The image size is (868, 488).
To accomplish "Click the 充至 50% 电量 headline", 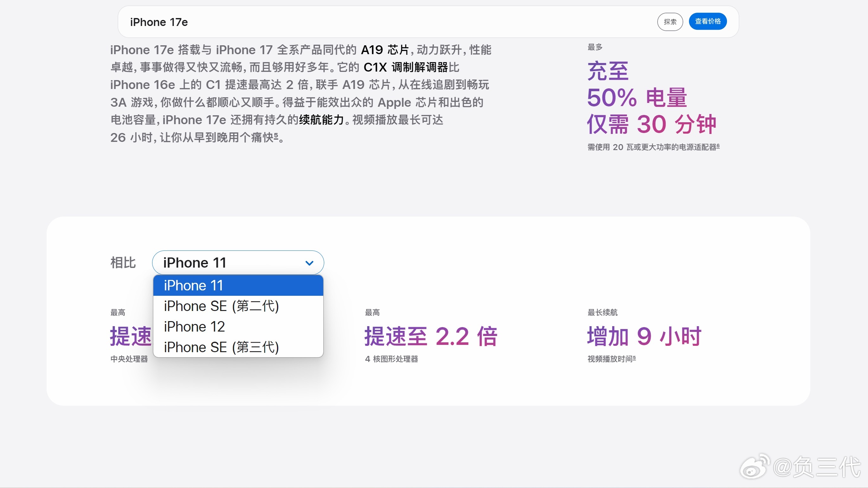I will point(637,98).
